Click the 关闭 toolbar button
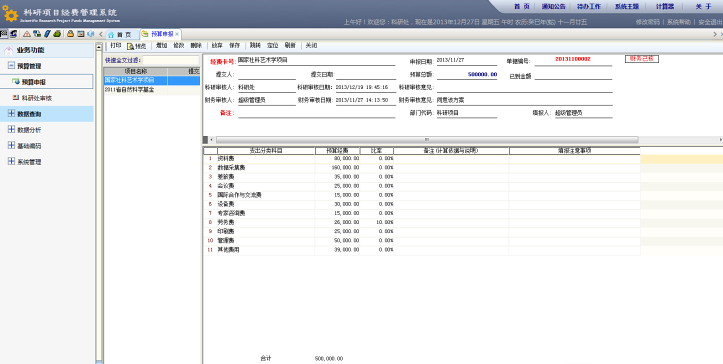 pos(311,46)
